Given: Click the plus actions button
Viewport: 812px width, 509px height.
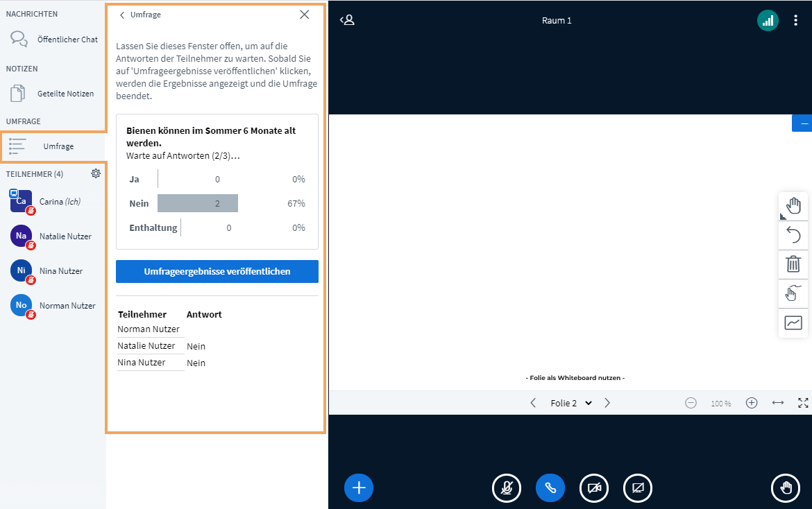Looking at the screenshot, I should click(x=359, y=488).
